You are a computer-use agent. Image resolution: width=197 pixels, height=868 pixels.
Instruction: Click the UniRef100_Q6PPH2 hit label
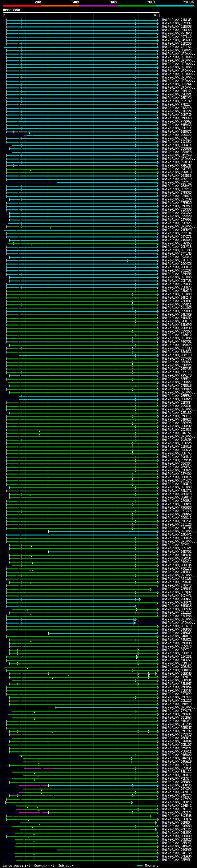[x=177, y=426]
